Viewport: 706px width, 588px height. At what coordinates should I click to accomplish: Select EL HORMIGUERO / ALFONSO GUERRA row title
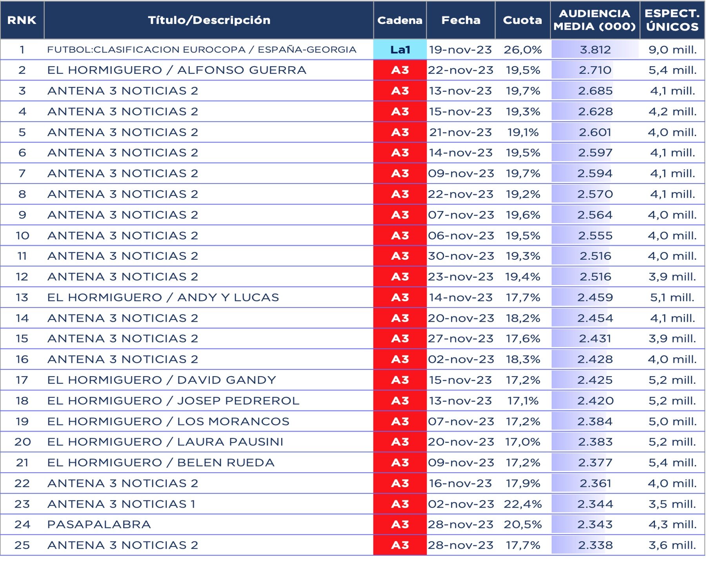click(176, 70)
